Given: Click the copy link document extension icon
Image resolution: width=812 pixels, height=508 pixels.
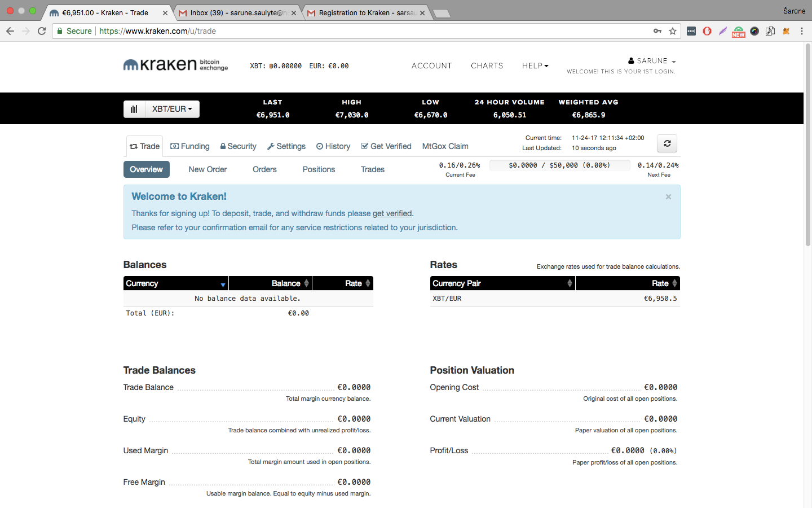Looking at the screenshot, I should 770,31.
